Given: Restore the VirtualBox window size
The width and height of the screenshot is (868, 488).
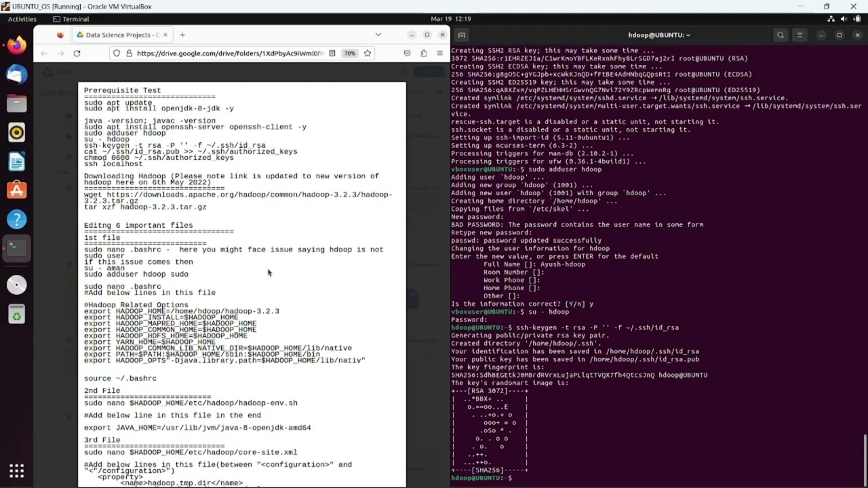Looking at the screenshot, I should click(x=826, y=6).
